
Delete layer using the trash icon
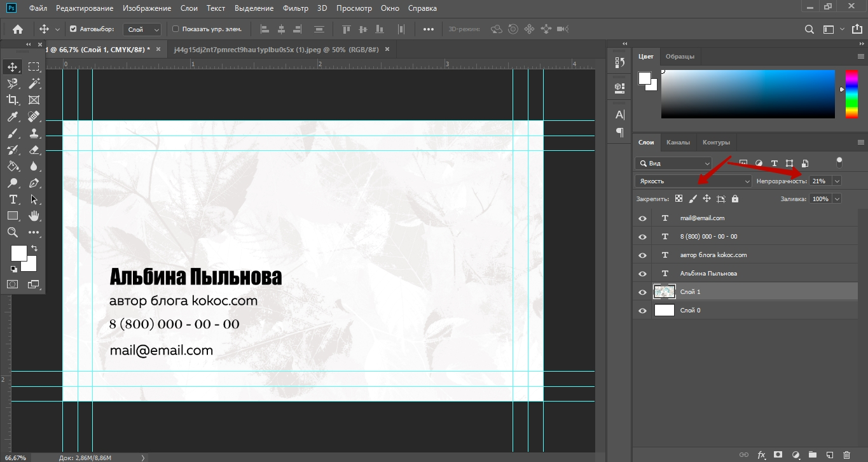coord(846,455)
